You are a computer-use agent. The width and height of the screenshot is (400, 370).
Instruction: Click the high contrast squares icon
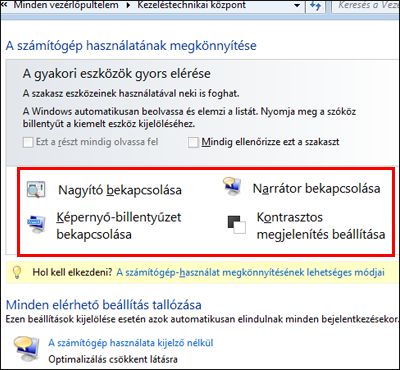(237, 225)
